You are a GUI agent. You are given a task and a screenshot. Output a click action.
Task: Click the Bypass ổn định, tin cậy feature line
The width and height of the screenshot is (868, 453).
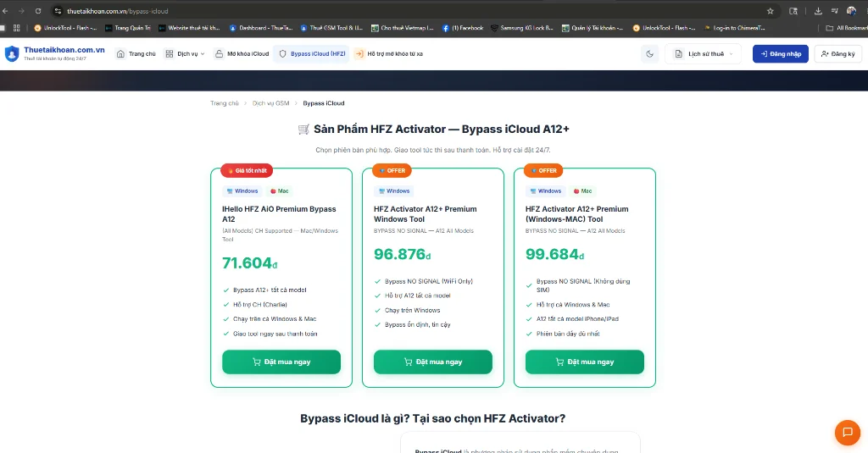pos(417,325)
